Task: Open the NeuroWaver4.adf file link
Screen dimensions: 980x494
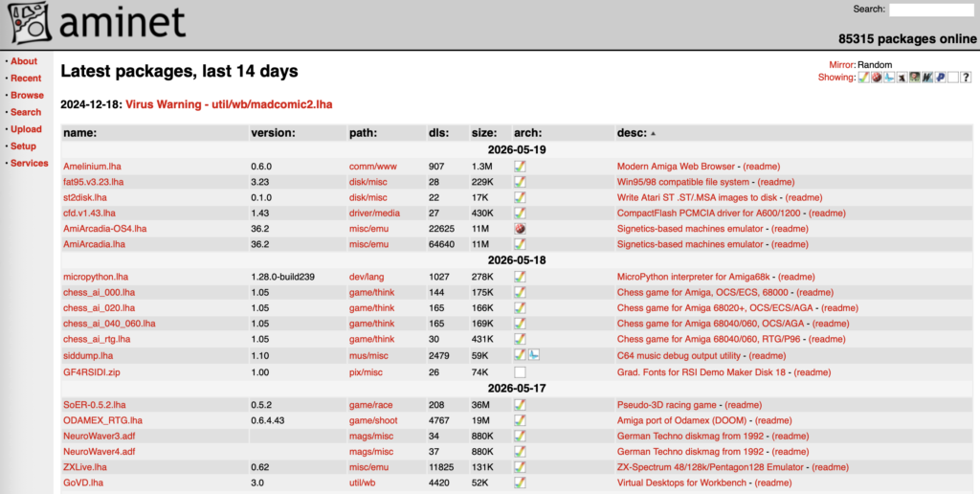Action: pos(99,452)
